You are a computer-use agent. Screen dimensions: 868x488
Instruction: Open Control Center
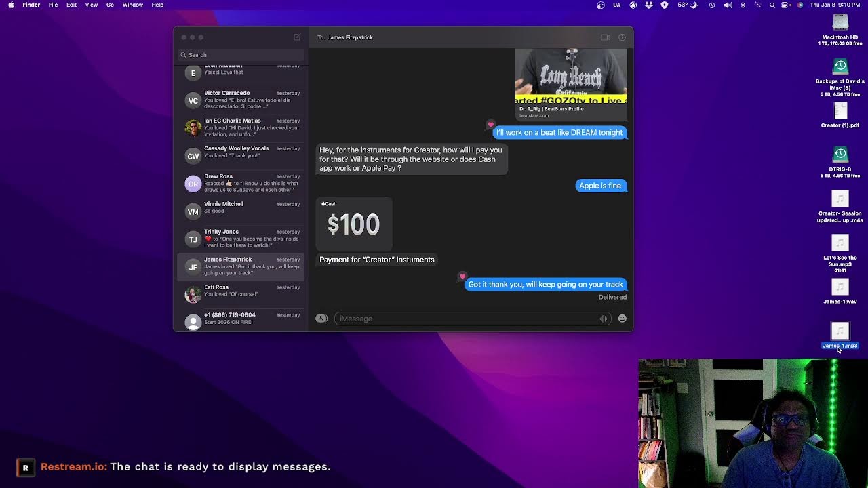pos(786,5)
